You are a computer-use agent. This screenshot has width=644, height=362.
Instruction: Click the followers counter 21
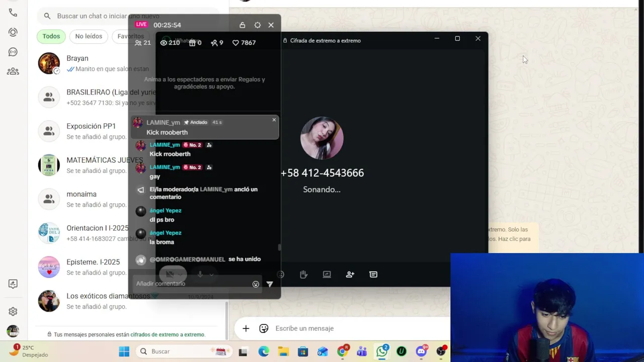(x=143, y=43)
